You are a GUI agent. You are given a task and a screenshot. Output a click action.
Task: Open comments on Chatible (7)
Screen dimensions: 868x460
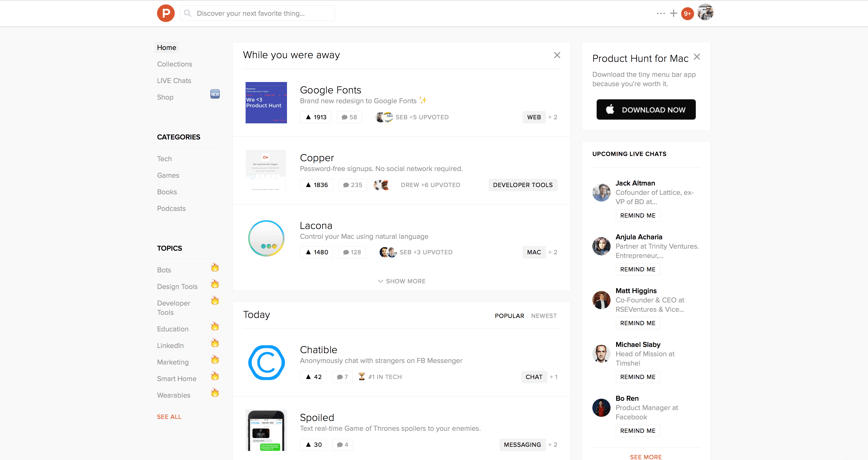[342, 377]
